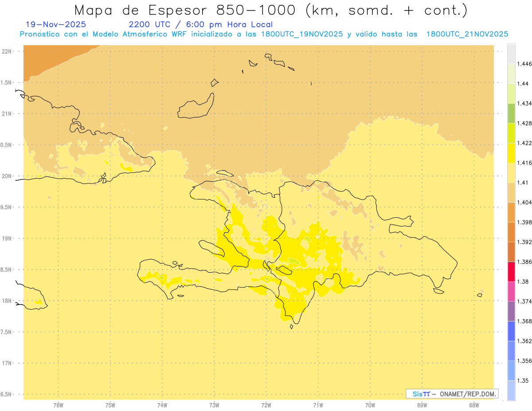This screenshot has height=411, width=532.
Task: Click the 68W longitude label
Action: 474,405
